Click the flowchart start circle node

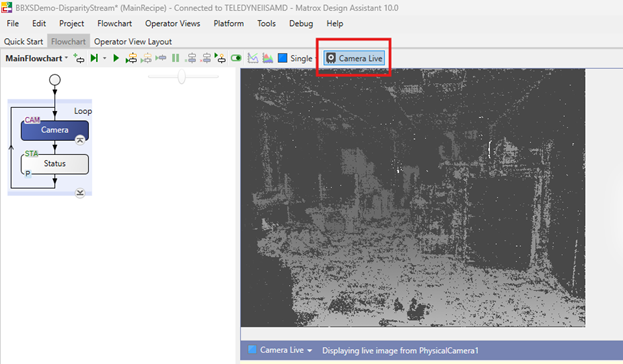[x=55, y=80]
